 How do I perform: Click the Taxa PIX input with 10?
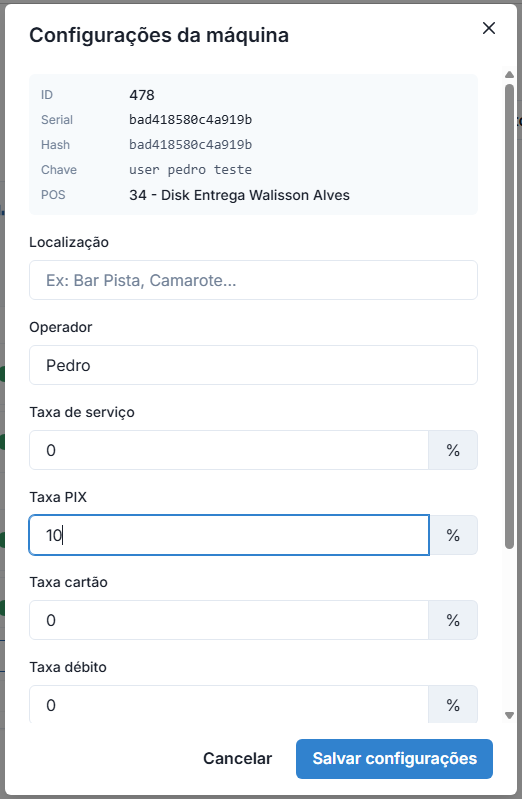point(229,535)
